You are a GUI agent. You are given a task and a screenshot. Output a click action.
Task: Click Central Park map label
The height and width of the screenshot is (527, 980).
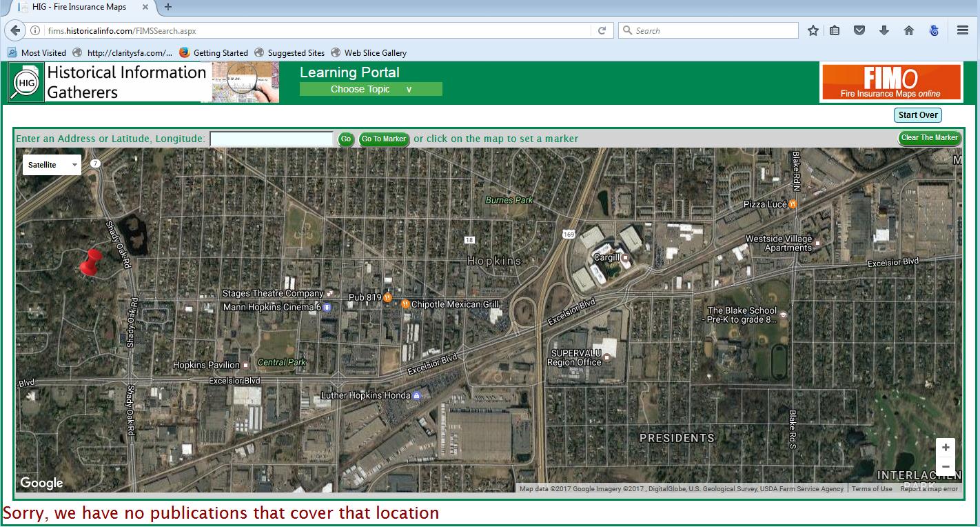281,362
